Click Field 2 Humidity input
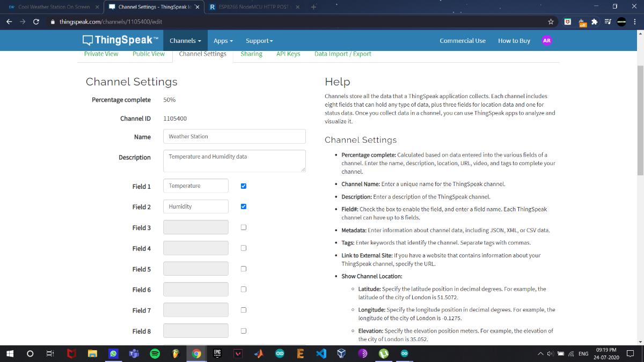This screenshot has height=362, width=644. pyautogui.click(x=196, y=206)
